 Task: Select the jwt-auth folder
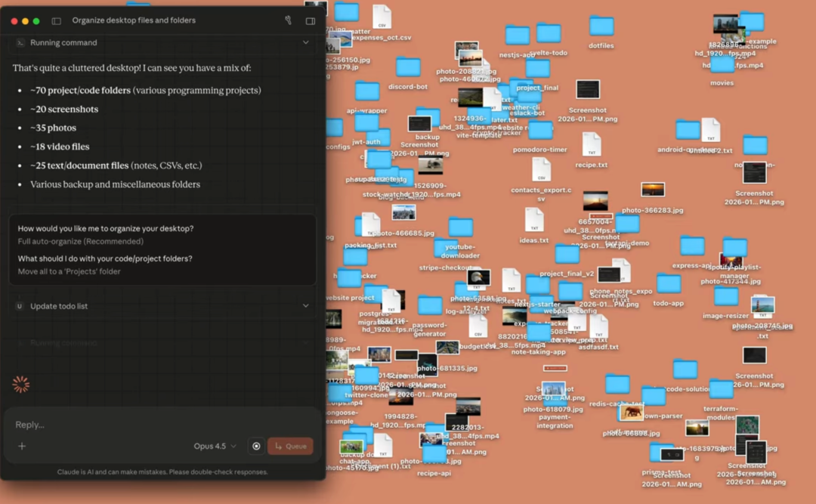coord(366,123)
